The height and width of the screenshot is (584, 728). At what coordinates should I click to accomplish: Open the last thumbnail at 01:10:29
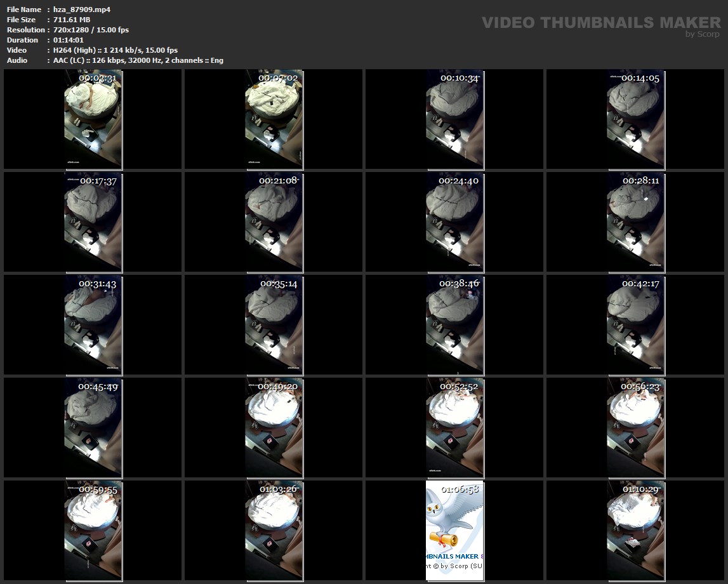coord(636,531)
